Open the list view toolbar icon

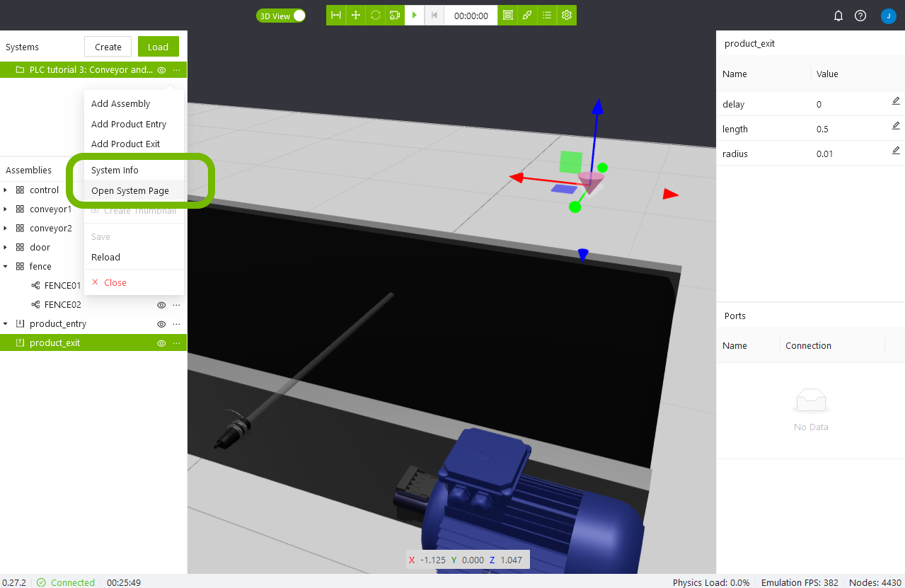[547, 16]
